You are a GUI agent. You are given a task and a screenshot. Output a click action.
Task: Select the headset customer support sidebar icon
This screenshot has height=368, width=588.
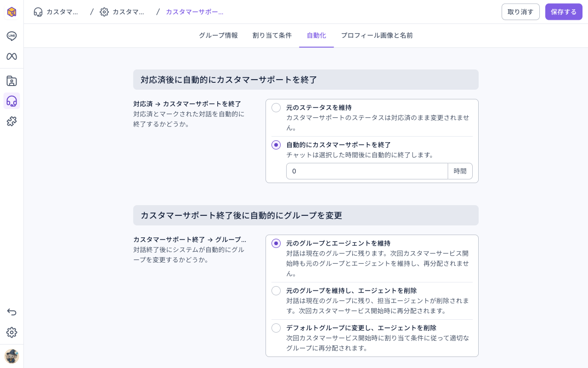pos(11,101)
